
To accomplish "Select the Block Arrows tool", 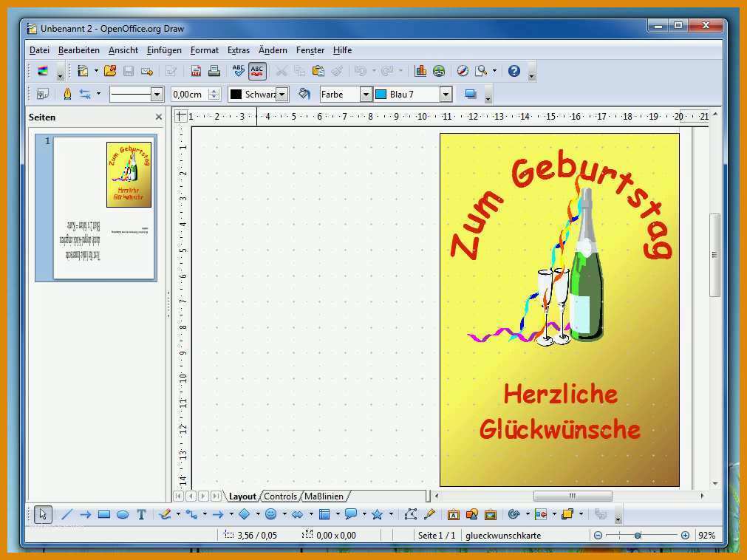I will (297, 514).
